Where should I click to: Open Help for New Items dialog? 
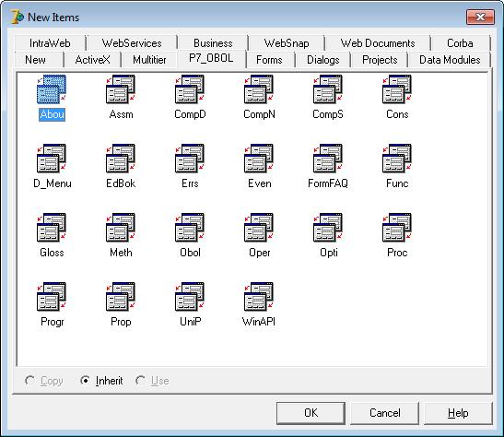pyautogui.click(x=458, y=413)
